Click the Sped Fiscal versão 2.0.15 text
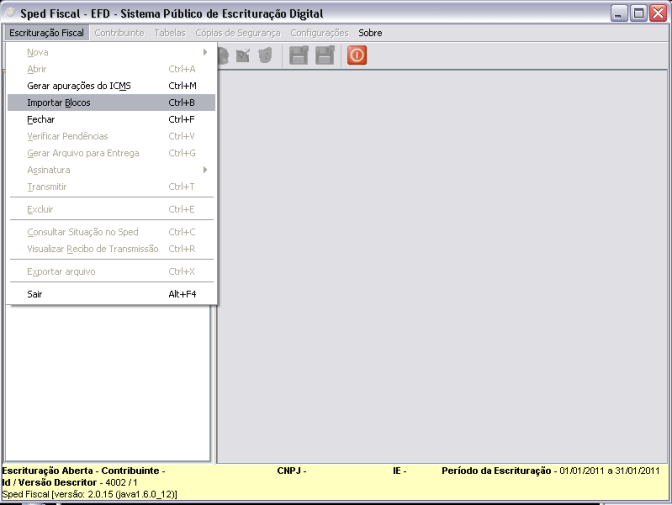The image size is (672, 505). point(90,494)
